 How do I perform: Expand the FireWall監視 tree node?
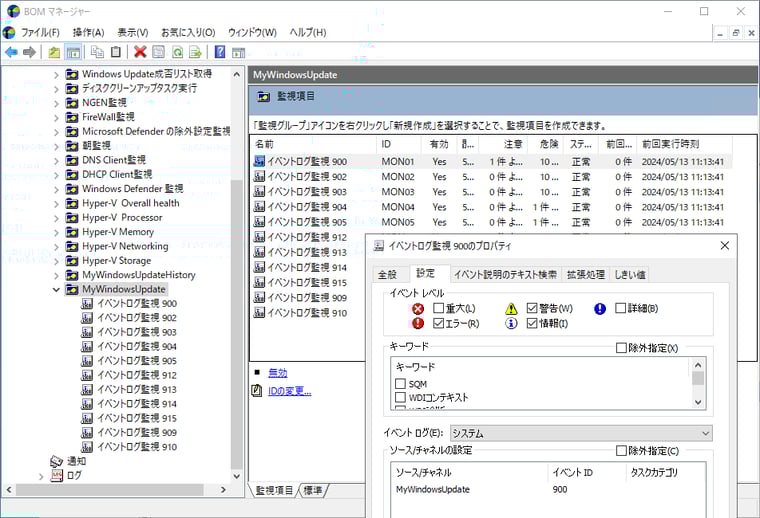pyautogui.click(x=56, y=118)
